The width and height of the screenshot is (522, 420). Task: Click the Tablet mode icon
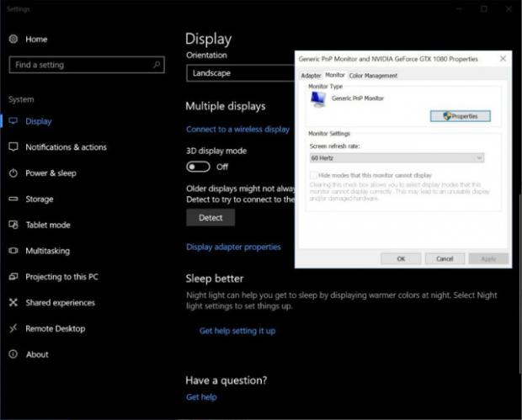[13, 225]
